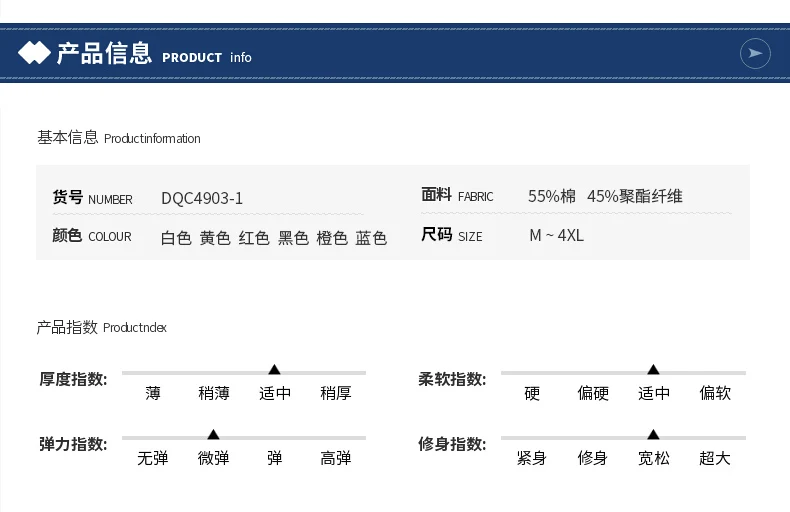This screenshot has height=512, width=790.
Task: Click 稍厚 on the thickness scale
Action: pyautogui.click(x=336, y=393)
